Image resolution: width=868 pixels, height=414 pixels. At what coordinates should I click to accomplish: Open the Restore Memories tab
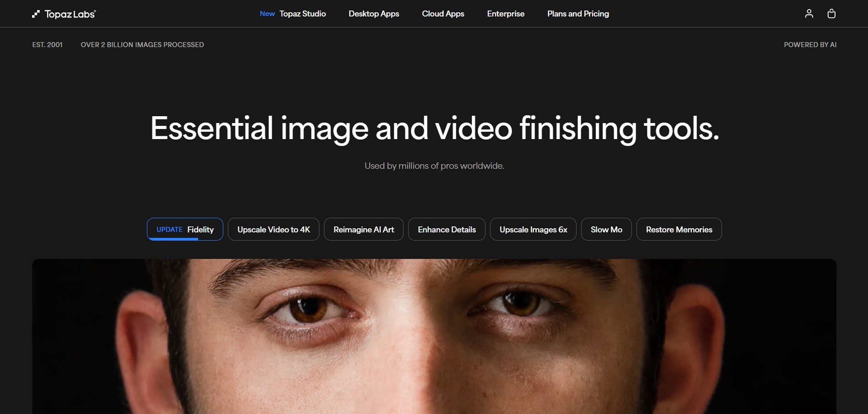coord(679,229)
